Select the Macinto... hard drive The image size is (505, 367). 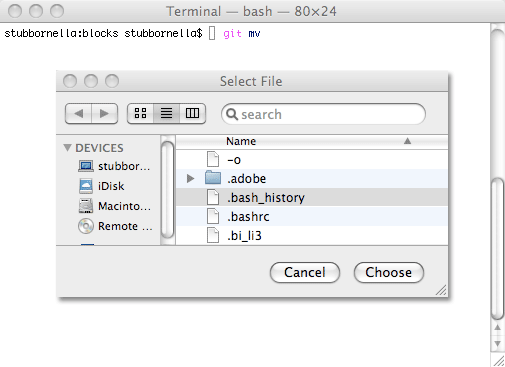pyautogui.click(x=115, y=206)
